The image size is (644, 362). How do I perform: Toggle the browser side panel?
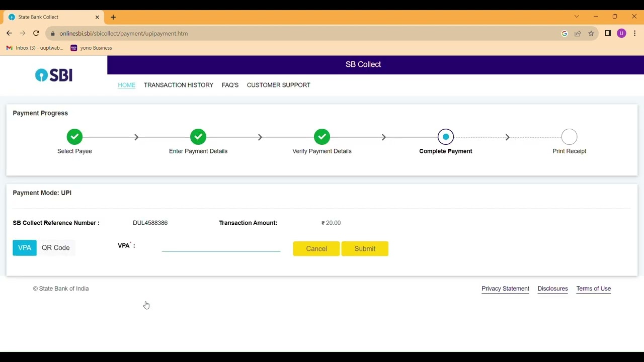point(608,33)
